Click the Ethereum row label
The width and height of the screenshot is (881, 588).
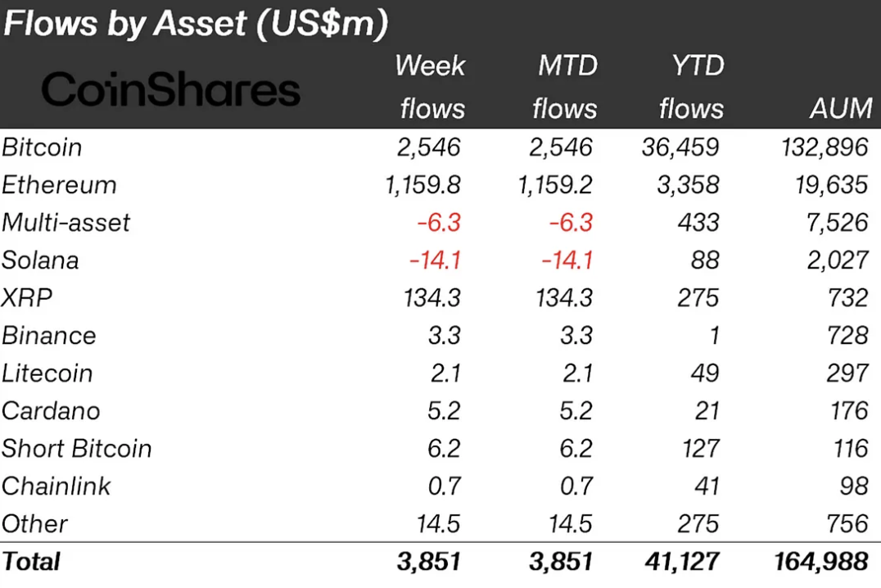59,185
